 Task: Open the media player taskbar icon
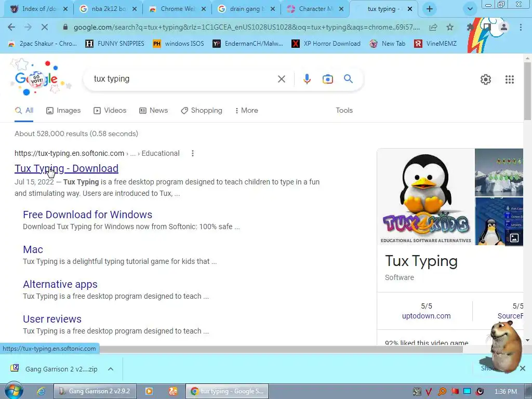point(149,391)
